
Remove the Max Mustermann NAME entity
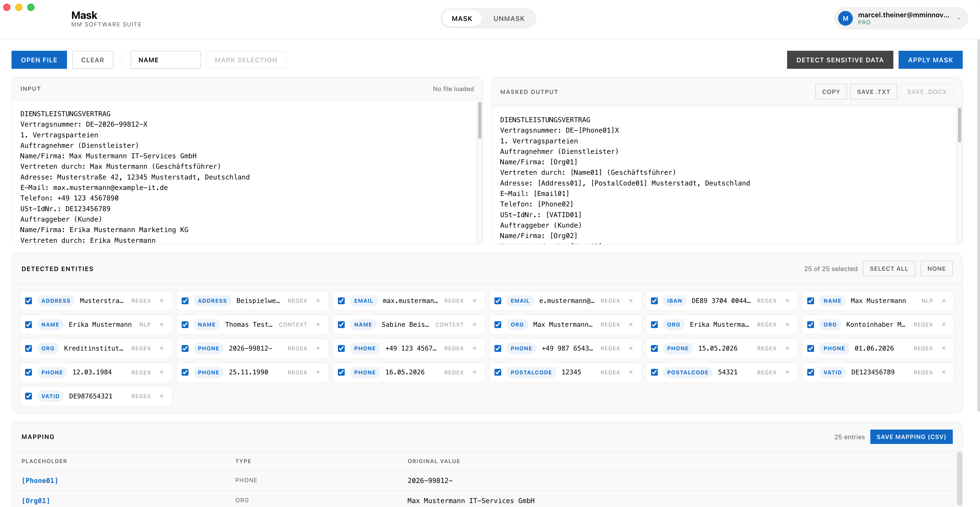coord(943,301)
